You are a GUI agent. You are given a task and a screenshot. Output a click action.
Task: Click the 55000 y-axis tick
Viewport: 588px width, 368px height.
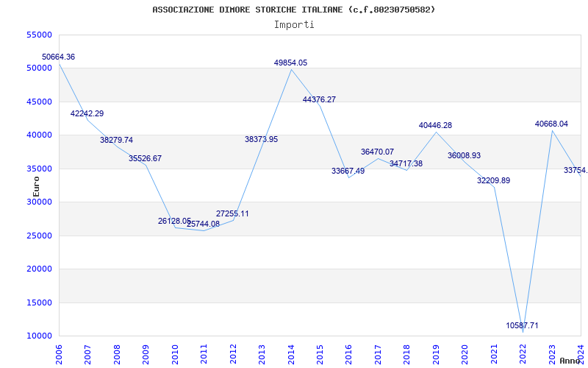click(39, 35)
